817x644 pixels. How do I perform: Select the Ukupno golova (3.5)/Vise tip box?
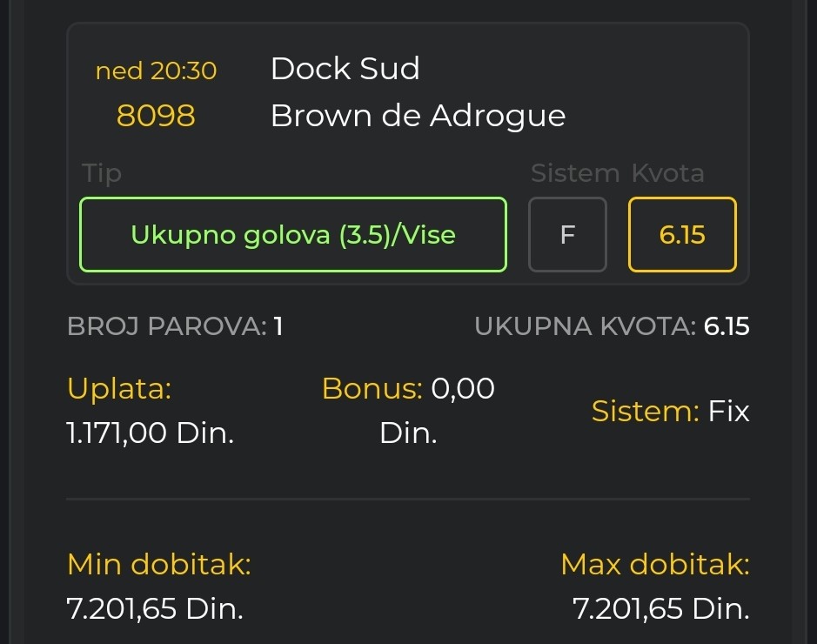coord(293,234)
